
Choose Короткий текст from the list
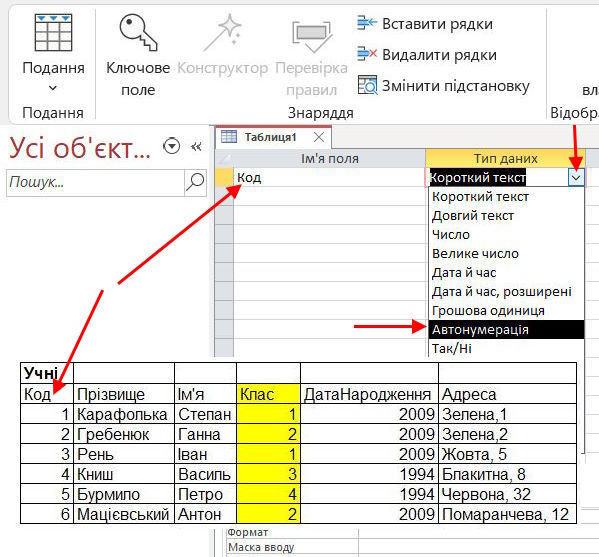pos(507,197)
